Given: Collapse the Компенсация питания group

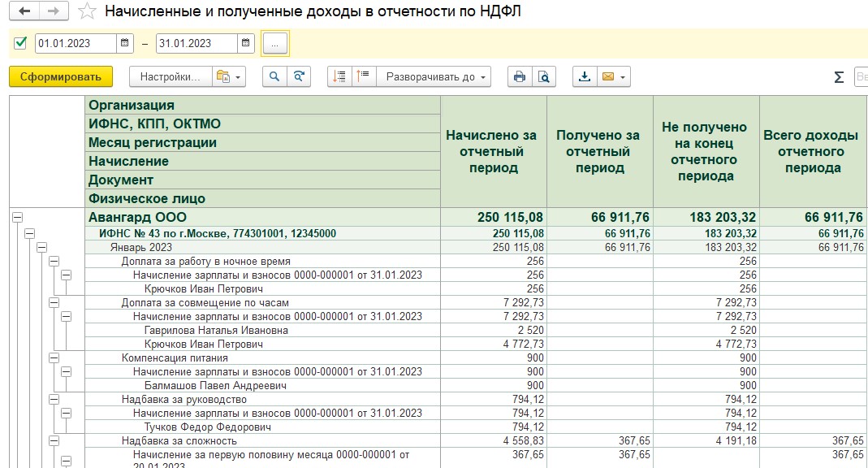Looking at the screenshot, I should [x=54, y=357].
